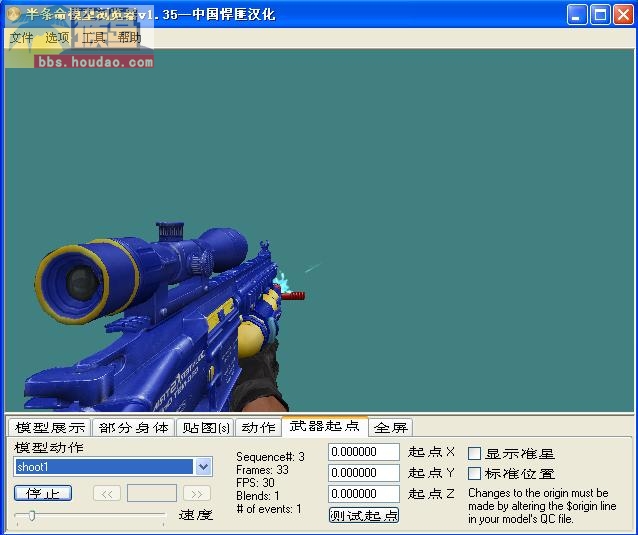The image size is (638, 535).
Task: Click the app icon in title bar
Action: [x=13, y=14]
